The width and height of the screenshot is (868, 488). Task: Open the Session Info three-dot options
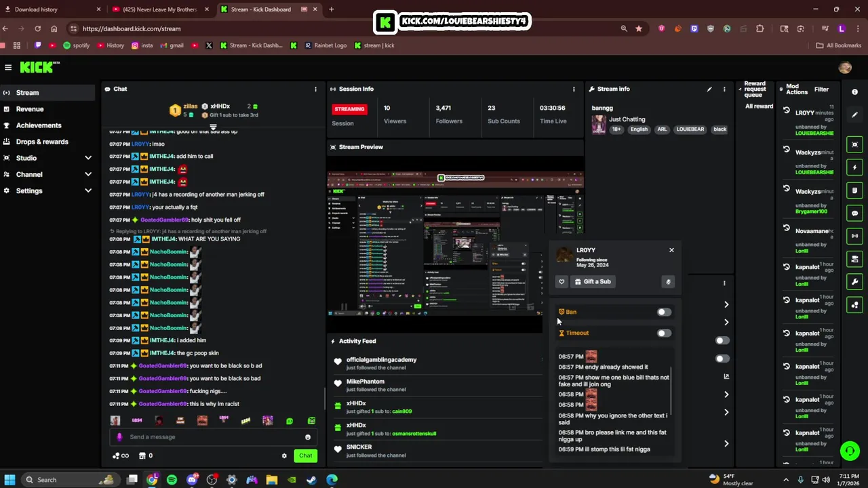pos(574,89)
